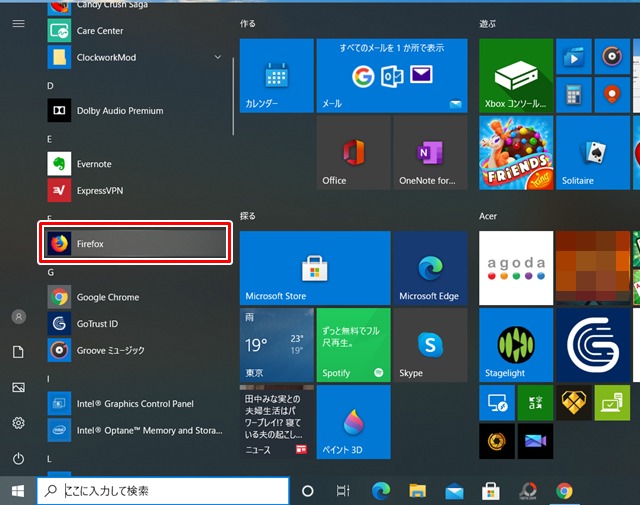Open the Microsoft Store tile

click(x=315, y=268)
